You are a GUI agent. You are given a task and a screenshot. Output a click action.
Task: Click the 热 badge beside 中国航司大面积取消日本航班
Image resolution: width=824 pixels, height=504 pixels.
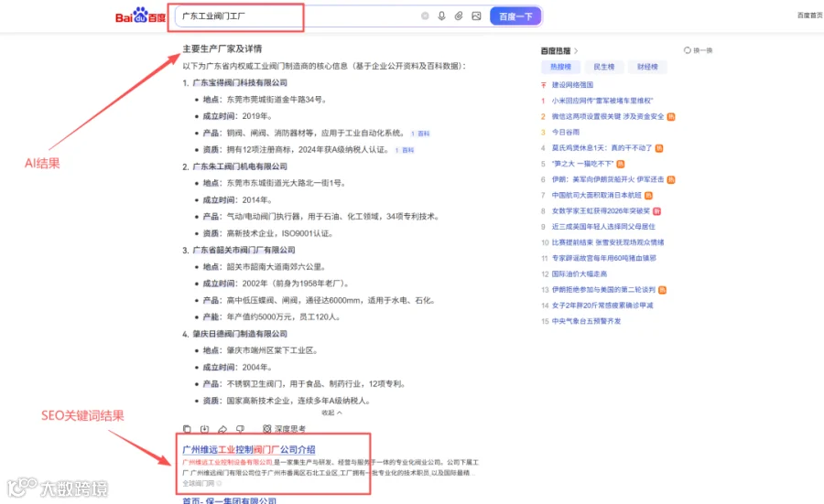point(648,196)
